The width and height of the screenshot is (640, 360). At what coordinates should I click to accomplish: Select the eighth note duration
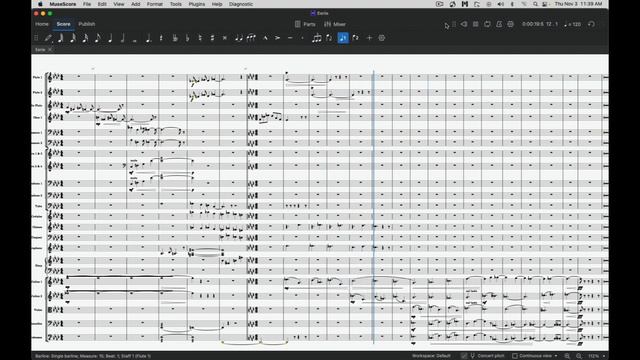[98, 38]
